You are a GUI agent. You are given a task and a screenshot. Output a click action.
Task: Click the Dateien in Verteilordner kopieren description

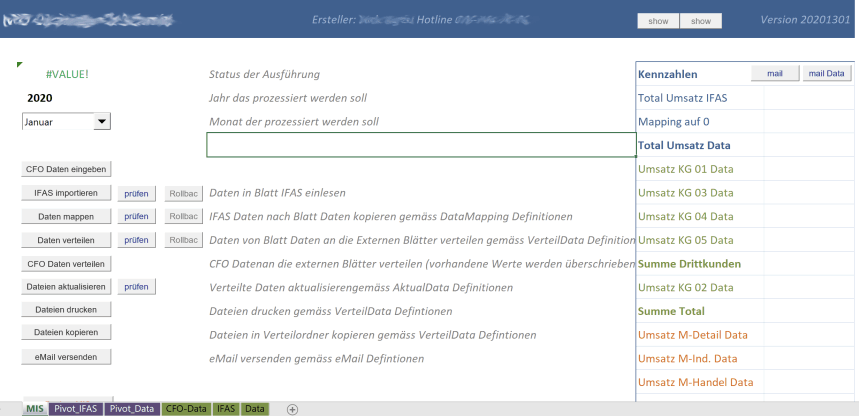point(373,335)
